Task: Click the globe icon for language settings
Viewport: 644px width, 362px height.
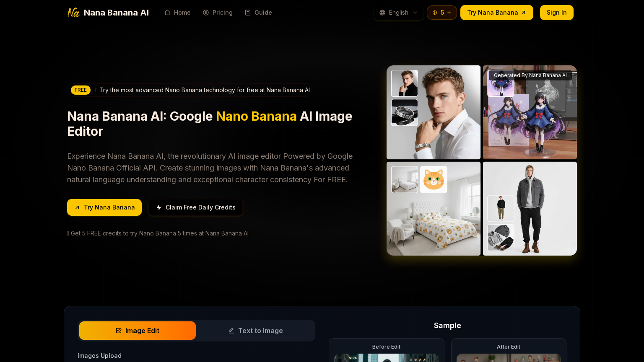Action: click(x=382, y=13)
